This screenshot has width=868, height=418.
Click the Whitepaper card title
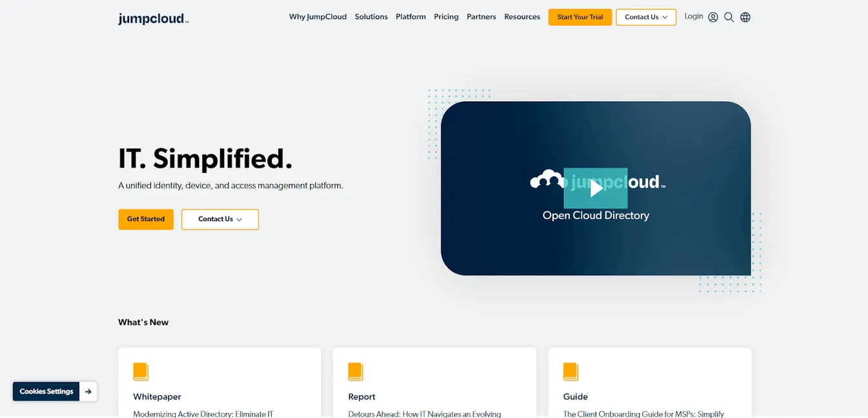(x=157, y=397)
